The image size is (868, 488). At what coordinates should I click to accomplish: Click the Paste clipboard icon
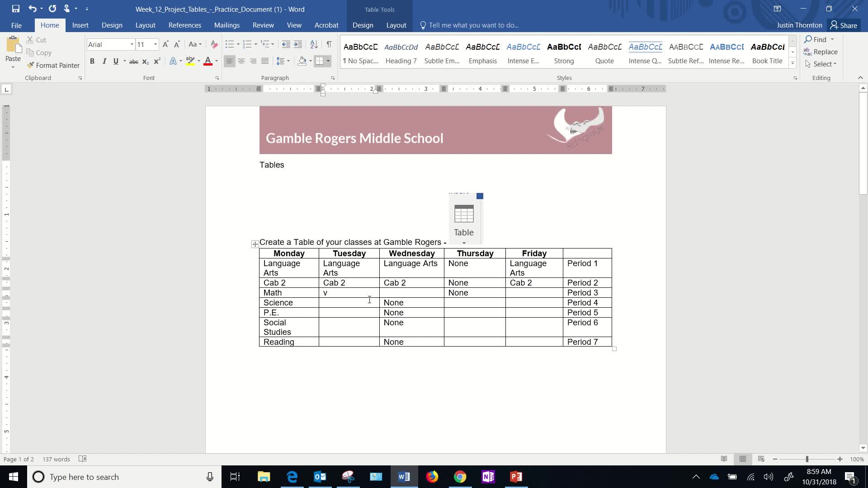click(13, 45)
